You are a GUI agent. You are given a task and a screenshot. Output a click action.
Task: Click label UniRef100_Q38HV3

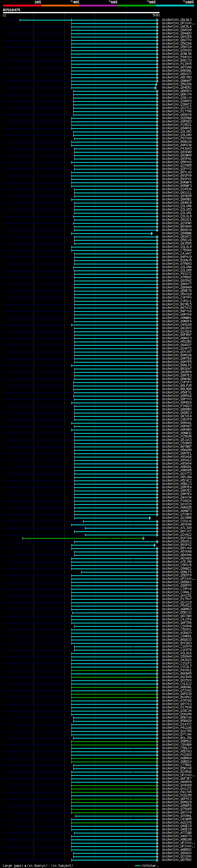177,101
